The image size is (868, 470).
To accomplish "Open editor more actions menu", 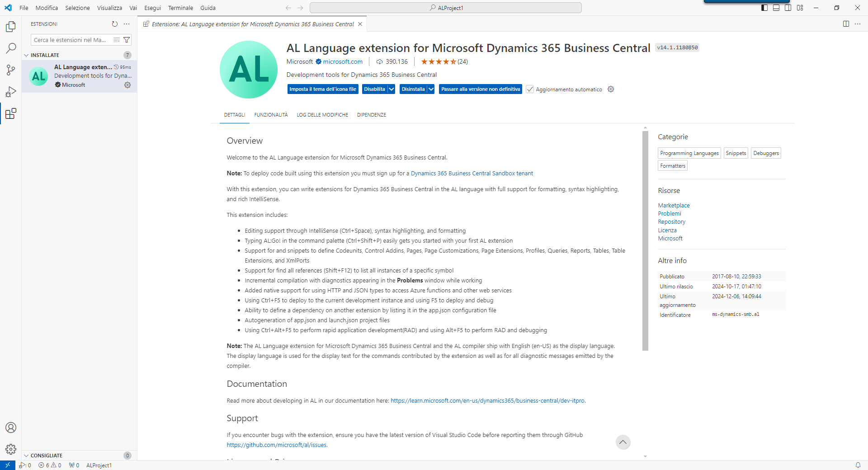I will click(x=858, y=24).
